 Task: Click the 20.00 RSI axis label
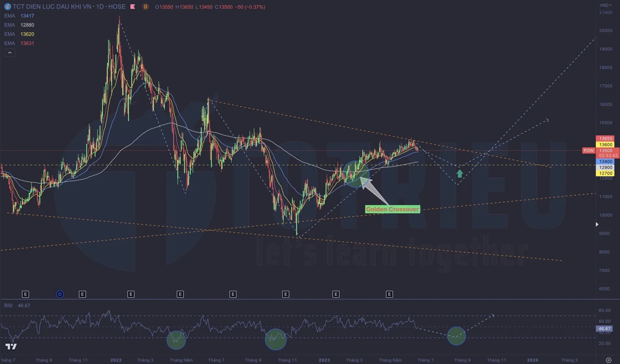click(x=604, y=343)
